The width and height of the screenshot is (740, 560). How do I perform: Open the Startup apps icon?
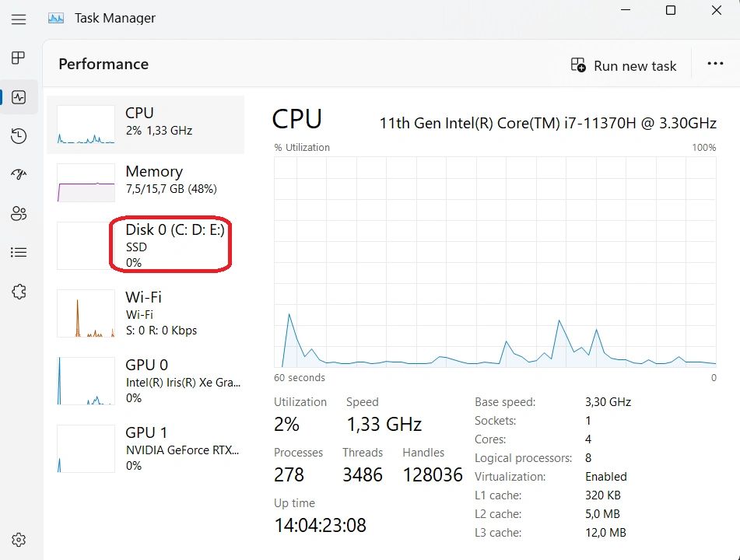19,175
